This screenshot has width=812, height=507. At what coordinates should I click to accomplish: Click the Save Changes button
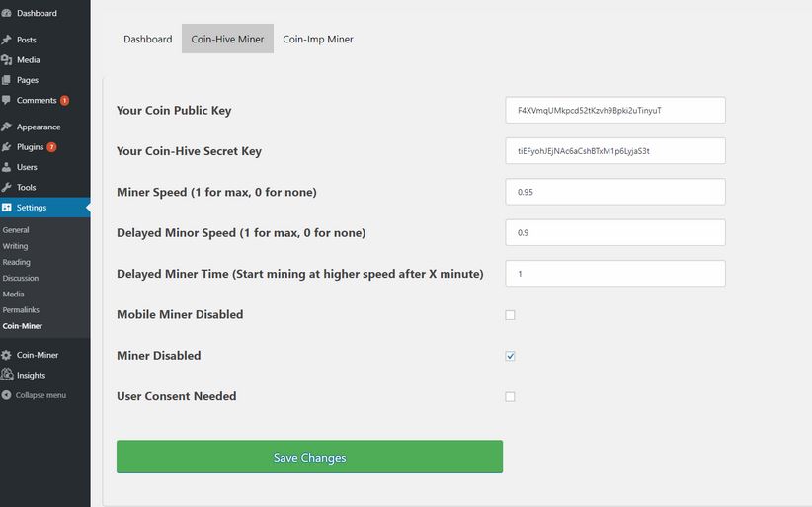309,457
